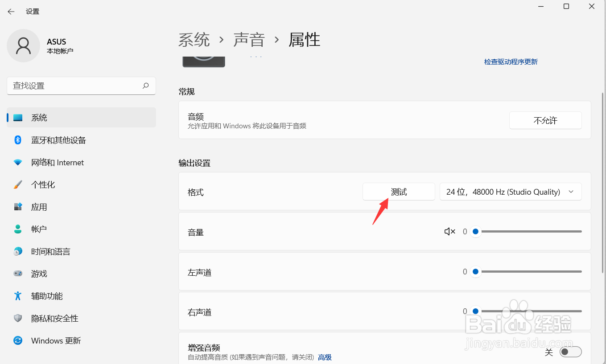Screen dimensions: 606x364
Task: Maximize the Settings window
Action: click(566, 6)
